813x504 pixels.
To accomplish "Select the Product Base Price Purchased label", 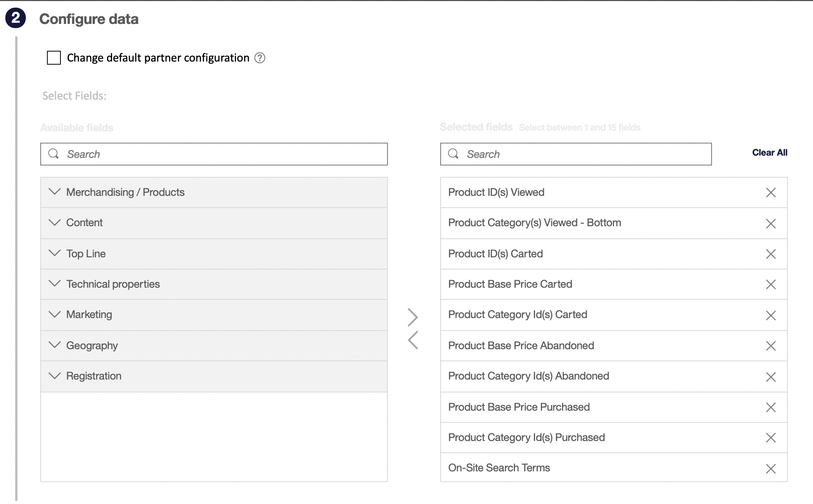I will coord(519,407).
